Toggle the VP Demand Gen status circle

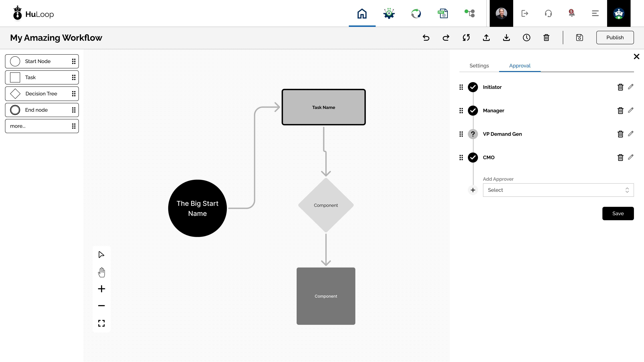coord(473,134)
